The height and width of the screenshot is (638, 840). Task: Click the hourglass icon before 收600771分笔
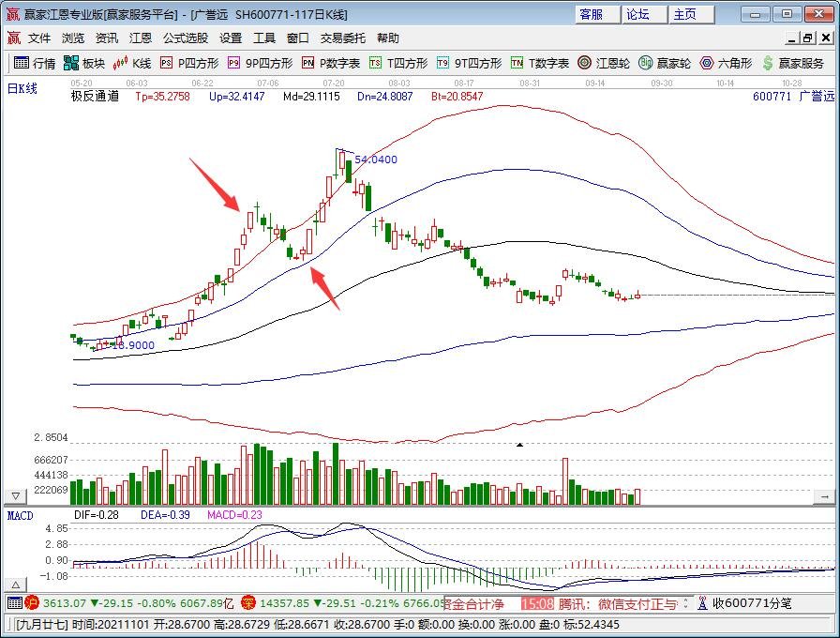702,603
